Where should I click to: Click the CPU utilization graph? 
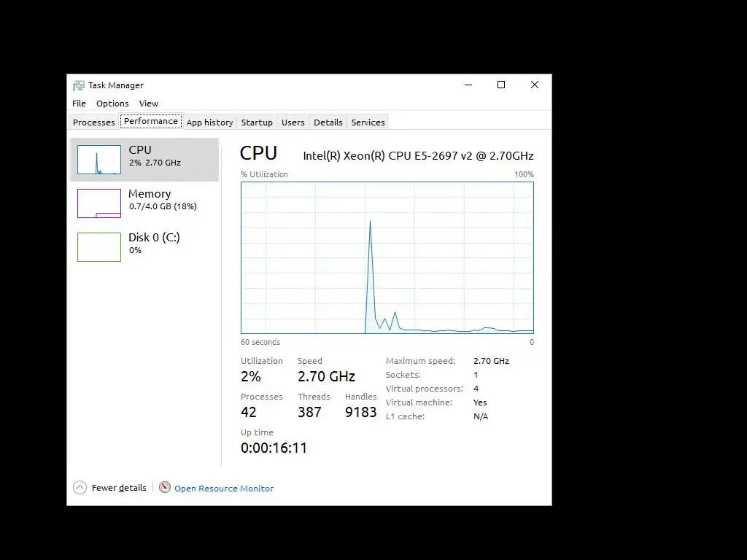[387, 257]
